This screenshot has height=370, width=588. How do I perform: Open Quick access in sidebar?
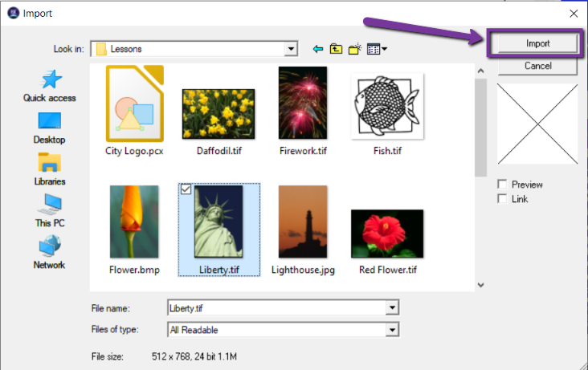50,85
